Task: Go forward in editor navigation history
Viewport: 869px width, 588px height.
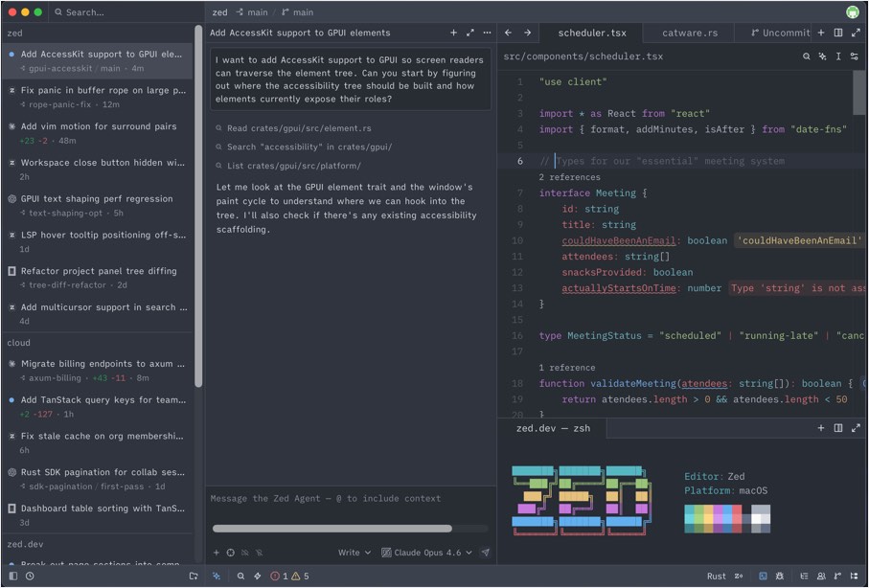Action: tap(528, 33)
